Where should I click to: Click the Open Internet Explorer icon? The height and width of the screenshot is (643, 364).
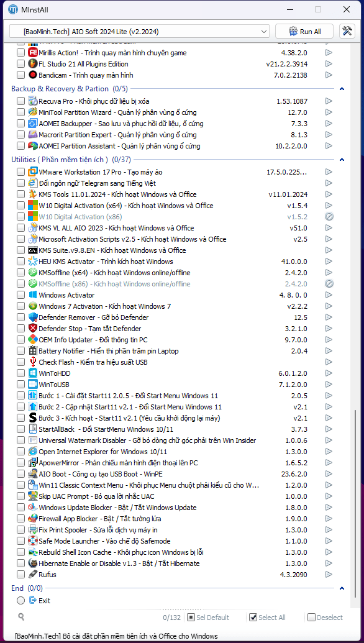[x=33, y=452]
